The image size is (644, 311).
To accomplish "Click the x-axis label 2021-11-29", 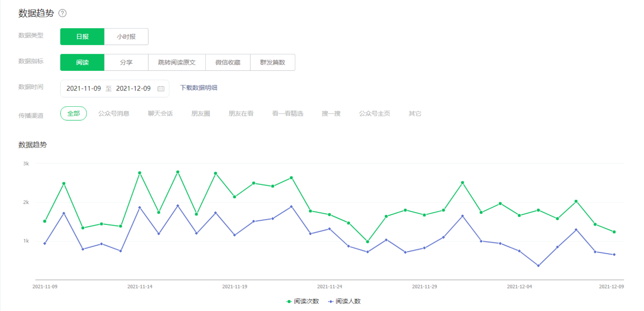I will pyautogui.click(x=425, y=287).
